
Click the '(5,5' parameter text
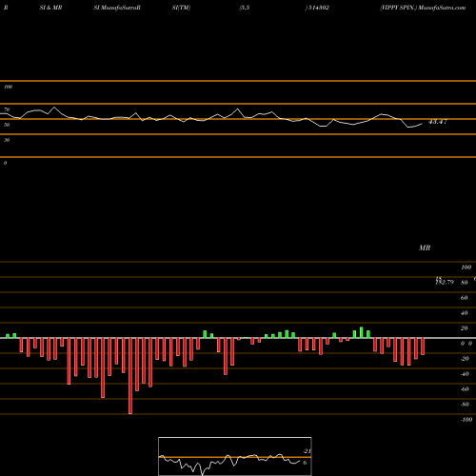pos(245,8)
